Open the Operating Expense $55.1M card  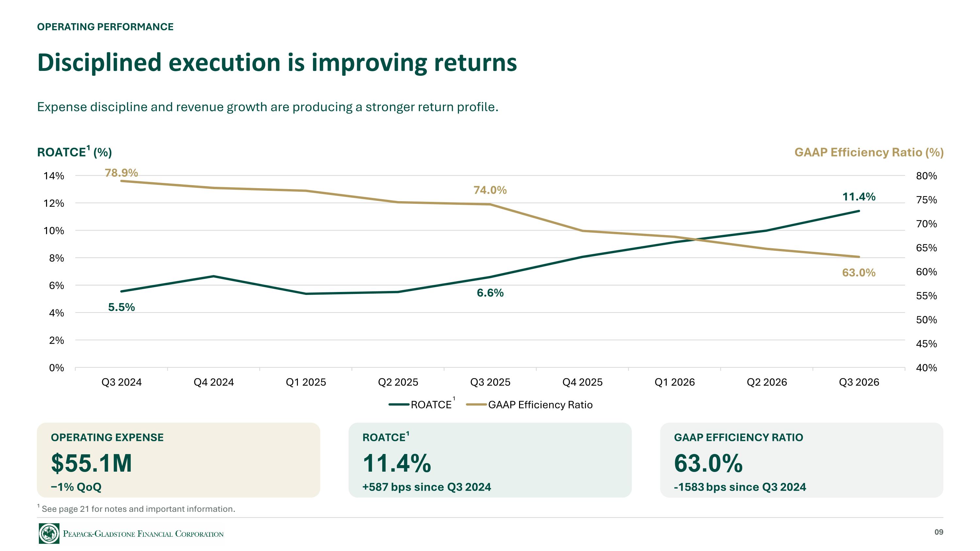178,460
